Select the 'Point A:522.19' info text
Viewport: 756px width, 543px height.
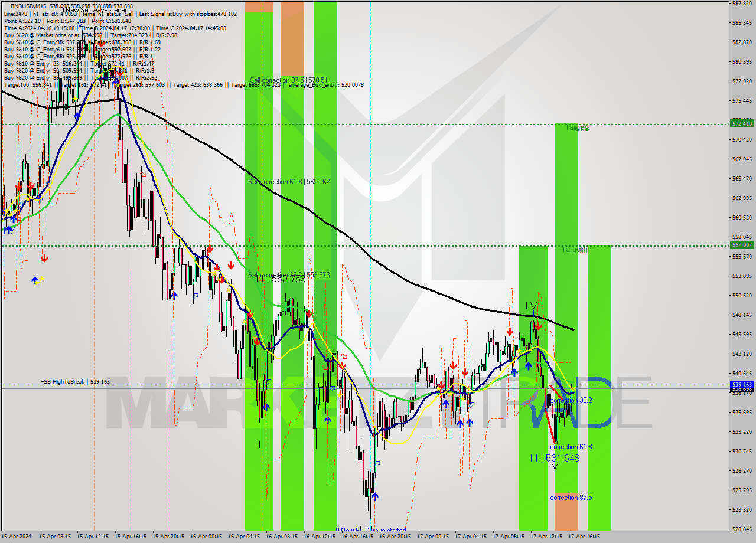click(x=22, y=21)
